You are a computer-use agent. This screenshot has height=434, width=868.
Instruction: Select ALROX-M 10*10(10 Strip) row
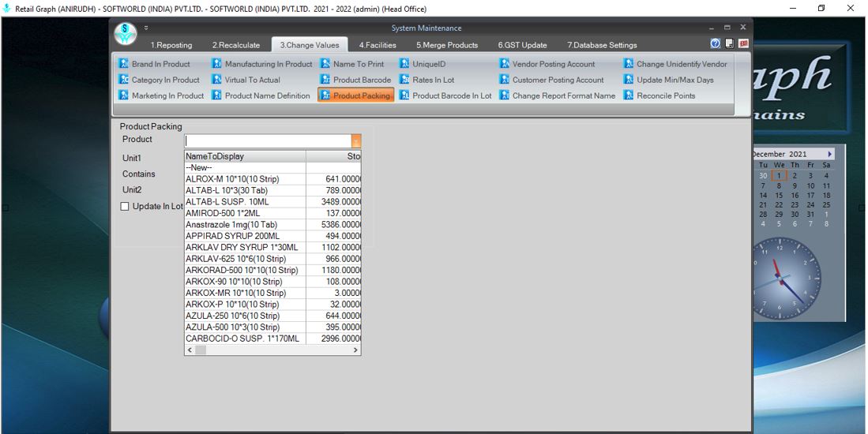(x=272, y=179)
